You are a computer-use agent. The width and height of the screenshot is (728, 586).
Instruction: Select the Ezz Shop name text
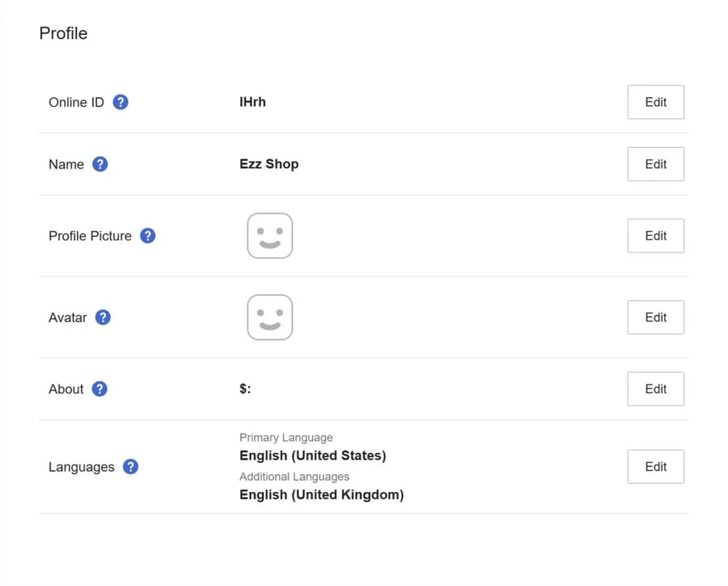pos(269,164)
